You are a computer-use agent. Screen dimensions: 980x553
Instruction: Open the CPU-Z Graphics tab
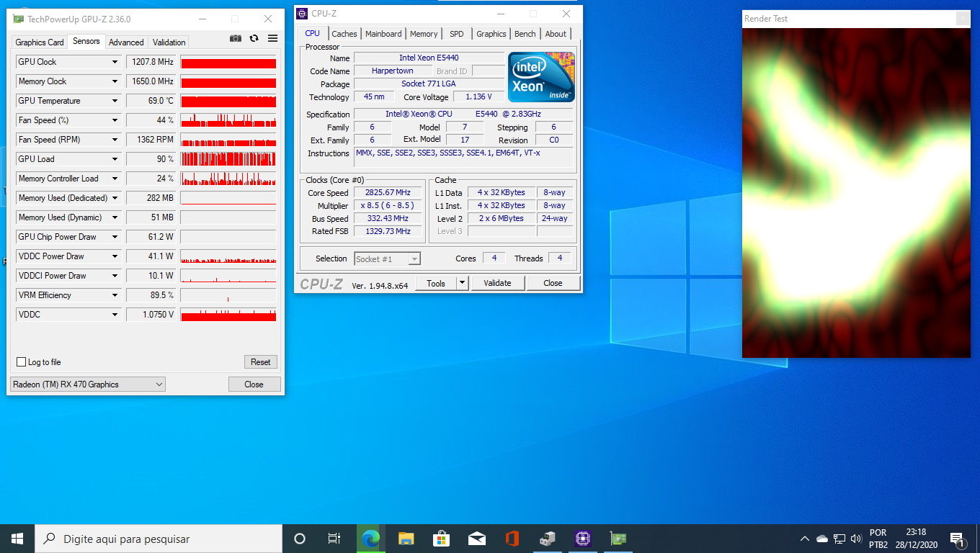pos(491,34)
